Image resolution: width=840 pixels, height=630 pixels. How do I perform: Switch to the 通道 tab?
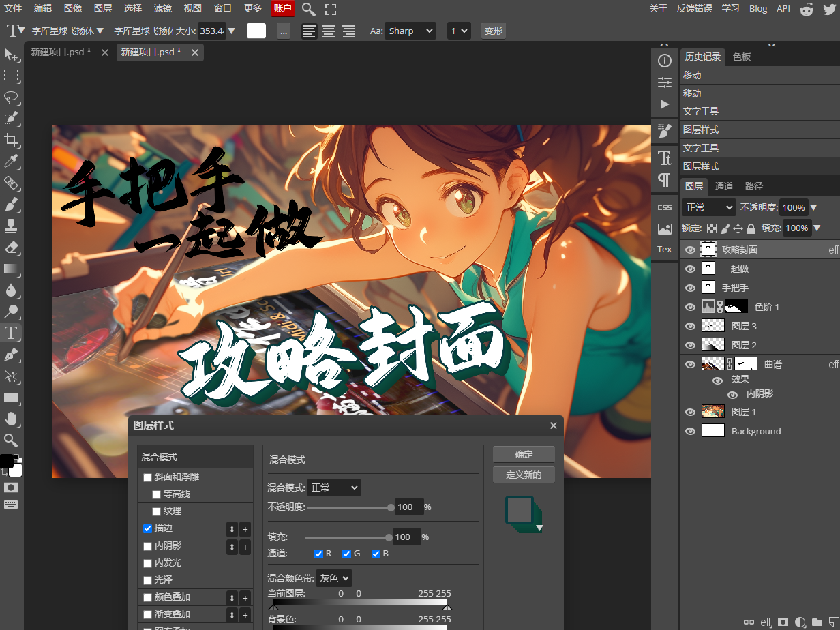tap(724, 186)
